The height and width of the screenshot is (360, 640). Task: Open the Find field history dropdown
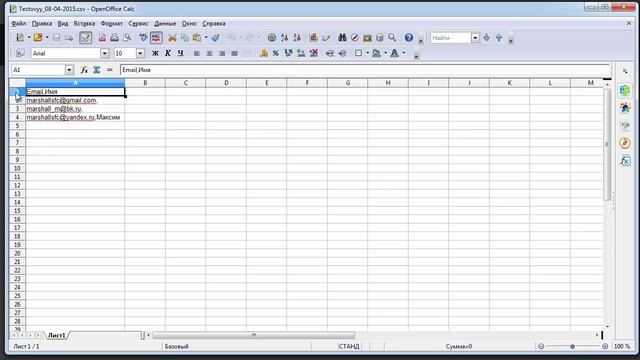pos(475,38)
